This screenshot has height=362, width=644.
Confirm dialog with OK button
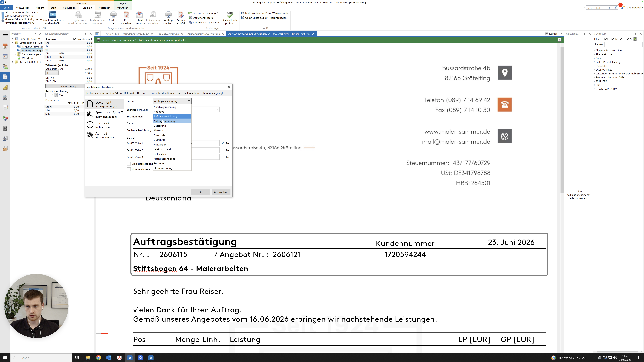(201, 192)
